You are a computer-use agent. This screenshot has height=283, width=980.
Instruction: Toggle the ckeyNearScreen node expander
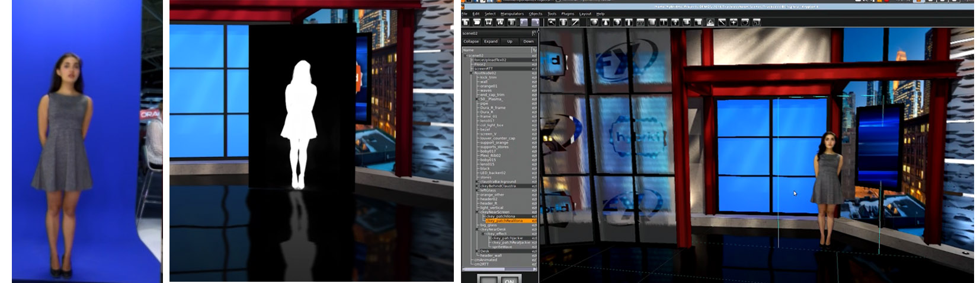point(477,212)
